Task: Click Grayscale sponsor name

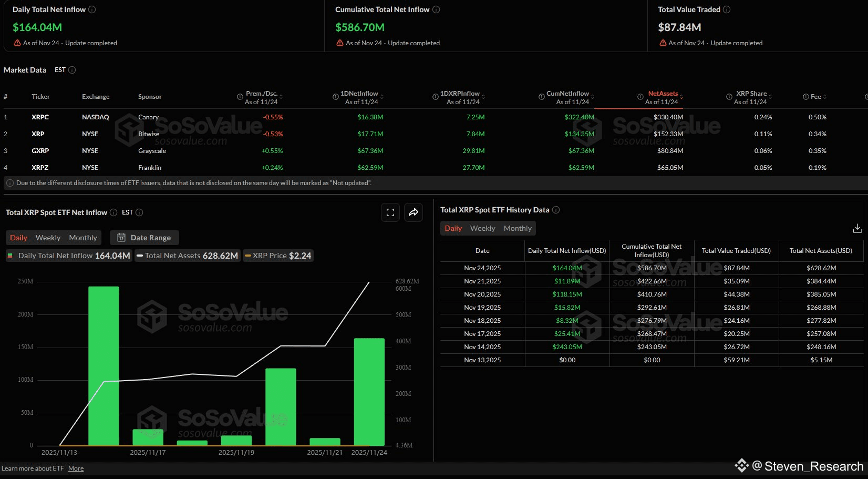Action: point(152,151)
